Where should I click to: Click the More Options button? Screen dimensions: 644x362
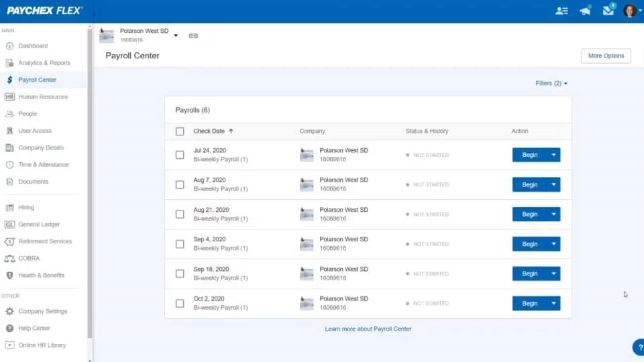[x=606, y=56]
